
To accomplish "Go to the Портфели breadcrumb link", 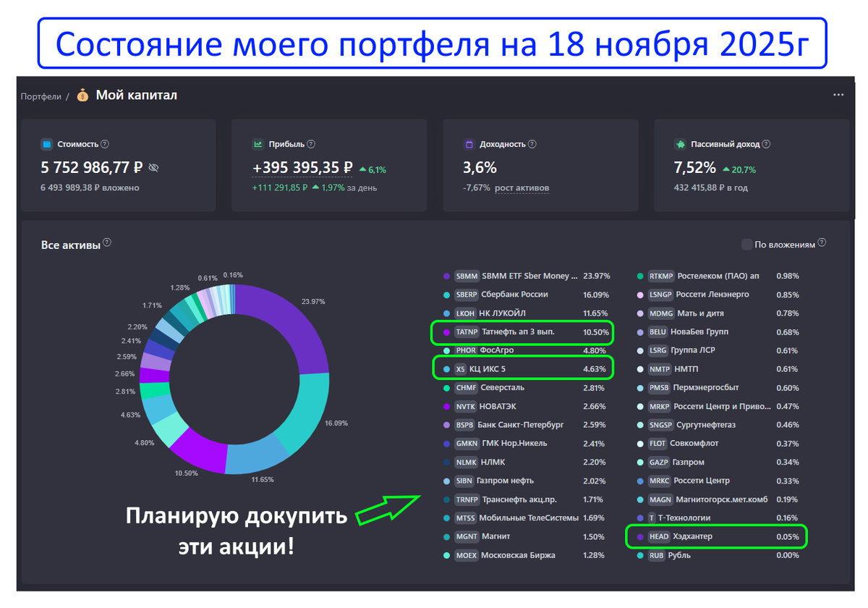I will click(x=41, y=96).
